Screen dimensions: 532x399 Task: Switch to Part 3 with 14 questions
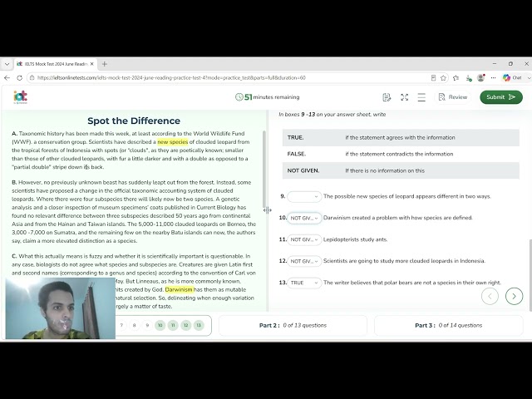(x=449, y=325)
